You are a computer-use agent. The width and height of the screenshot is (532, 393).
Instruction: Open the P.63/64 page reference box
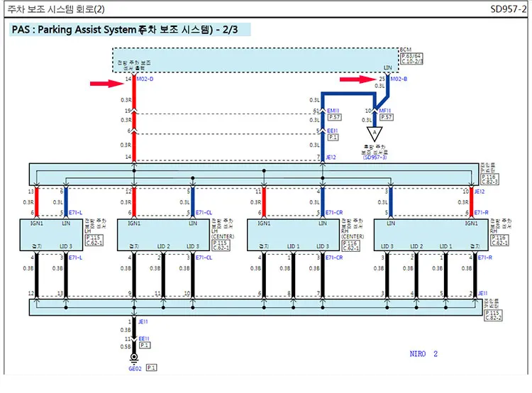click(411, 55)
